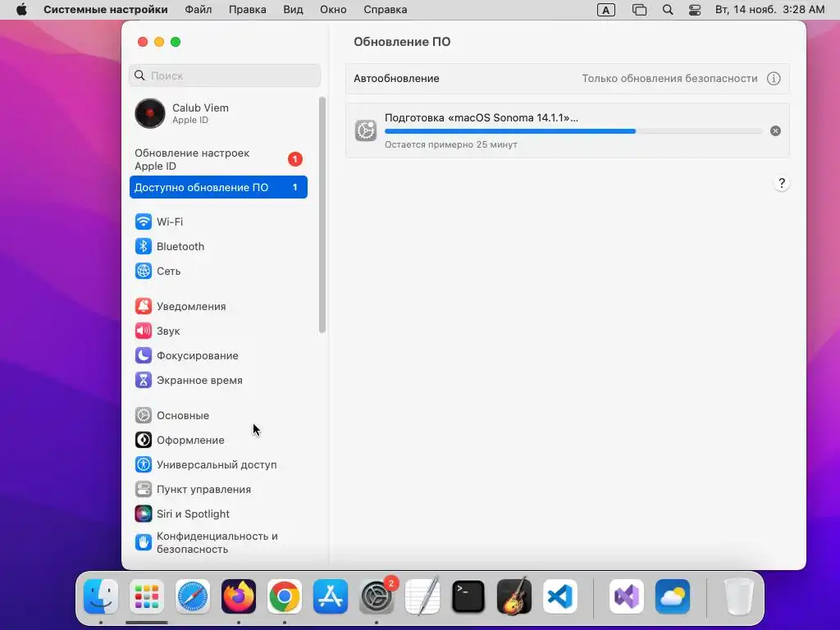Click the sidebar vertical scrollbar
Viewport: 840px width, 630px height.
click(x=322, y=214)
